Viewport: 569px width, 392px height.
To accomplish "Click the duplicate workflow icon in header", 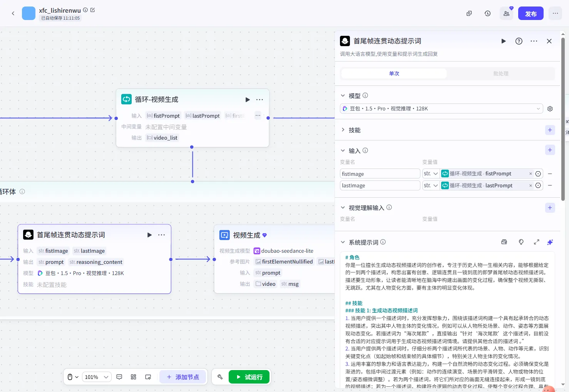I will pos(469,13).
